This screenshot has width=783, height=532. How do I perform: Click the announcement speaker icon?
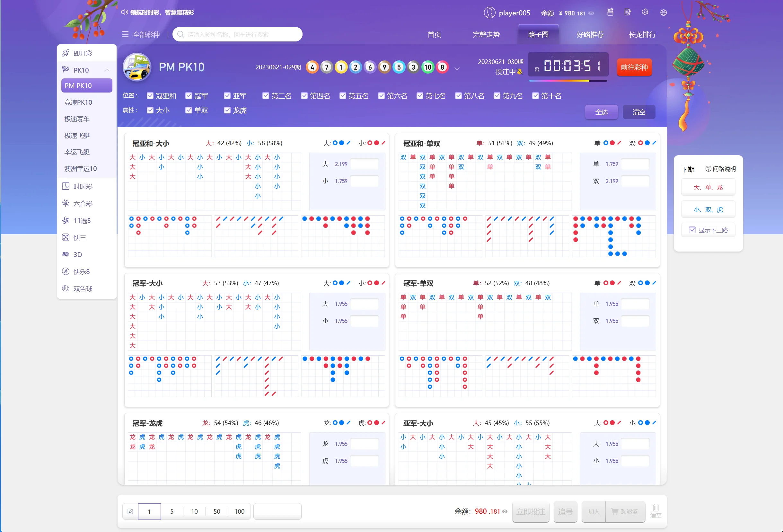pyautogui.click(x=124, y=13)
